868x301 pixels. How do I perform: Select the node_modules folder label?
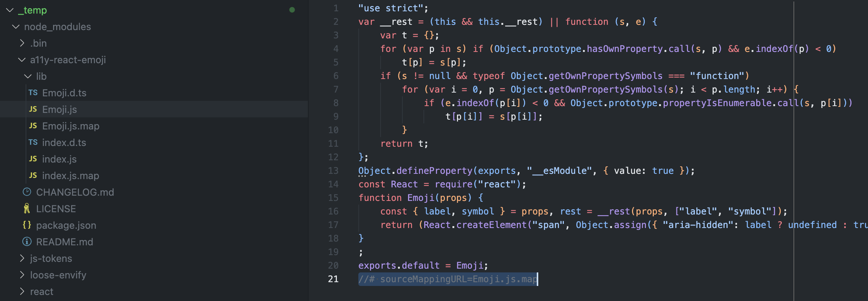click(58, 27)
